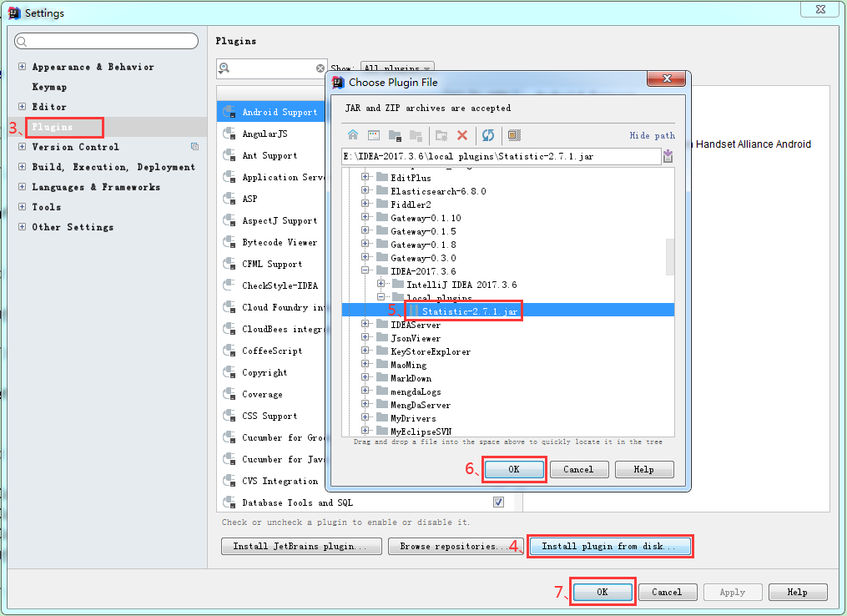
Task: Toggle show hidden files and directories icon
Action: (x=514, y=135)
